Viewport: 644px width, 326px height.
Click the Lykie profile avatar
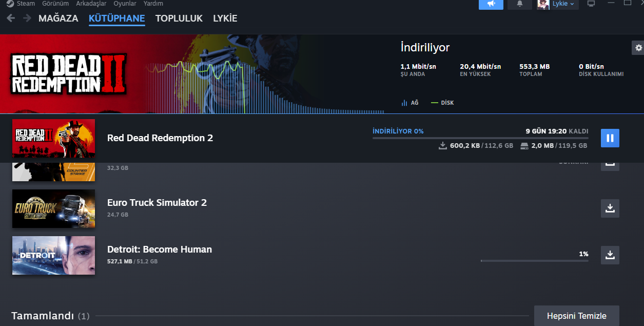click(x=543, y=4)
